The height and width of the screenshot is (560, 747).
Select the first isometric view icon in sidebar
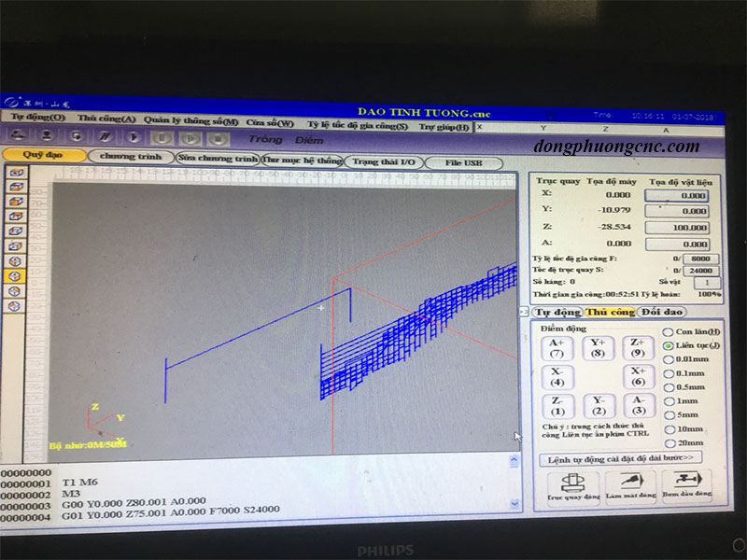point(15,261)
